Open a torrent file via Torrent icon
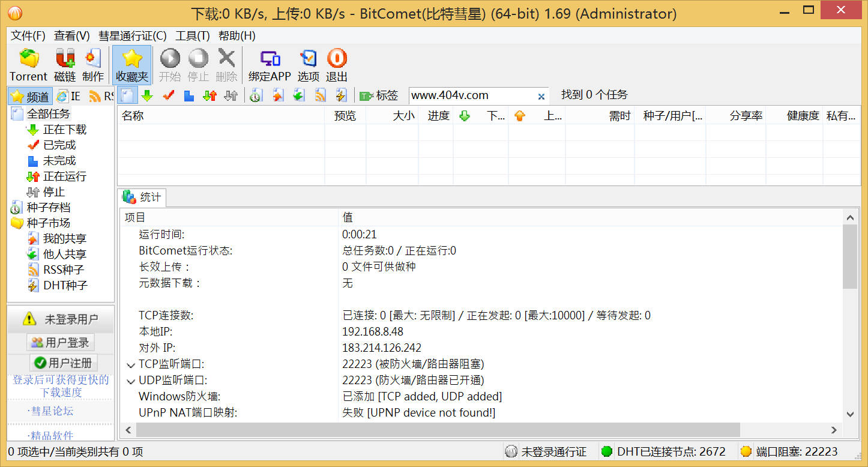 28,63
